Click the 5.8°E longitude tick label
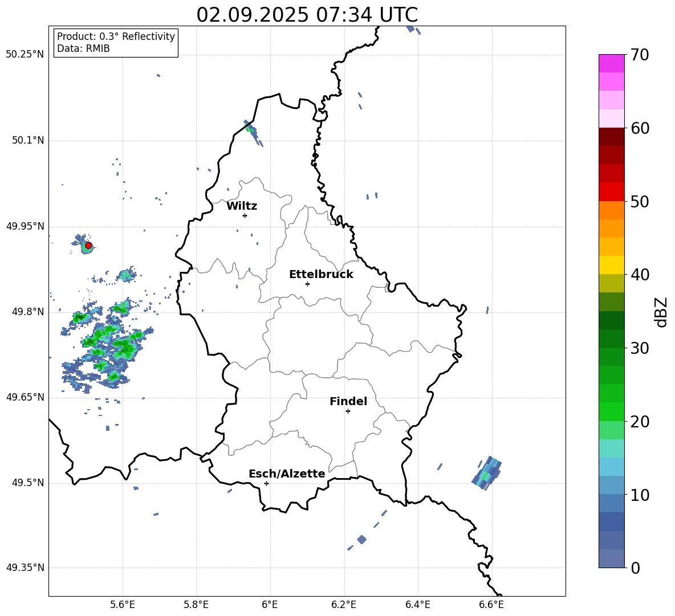The height and width of the screenshot is (616, 675). pos(196,605)
